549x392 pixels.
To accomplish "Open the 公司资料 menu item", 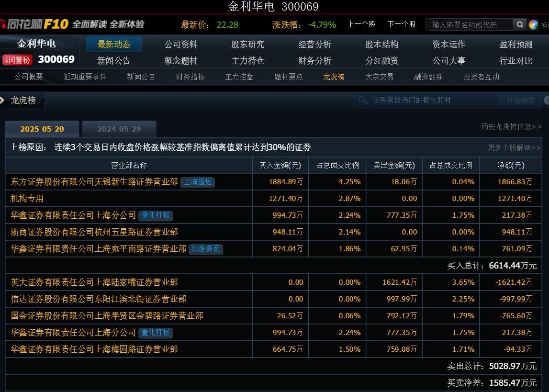I will 181,45.
